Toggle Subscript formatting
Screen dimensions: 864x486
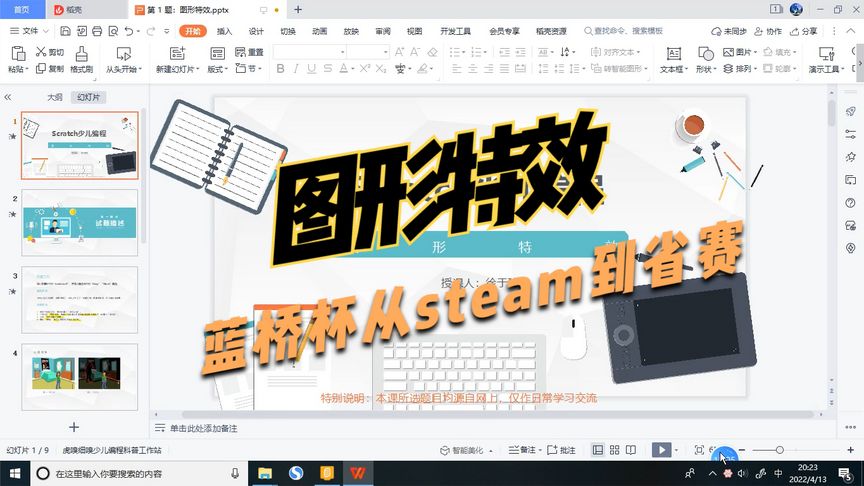point(381,68)
